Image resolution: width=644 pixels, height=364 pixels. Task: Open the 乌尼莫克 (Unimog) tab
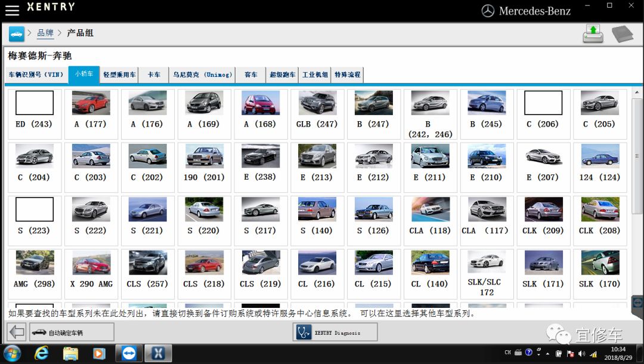coord(202,75)
